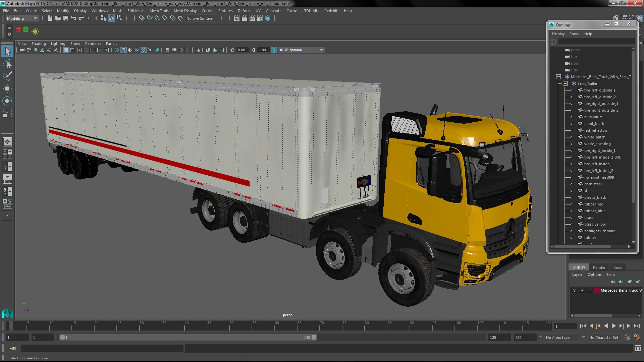The image size is (644, 362).
Task: Click the Open Scene folder icon
Action: (x=58, y=18)
